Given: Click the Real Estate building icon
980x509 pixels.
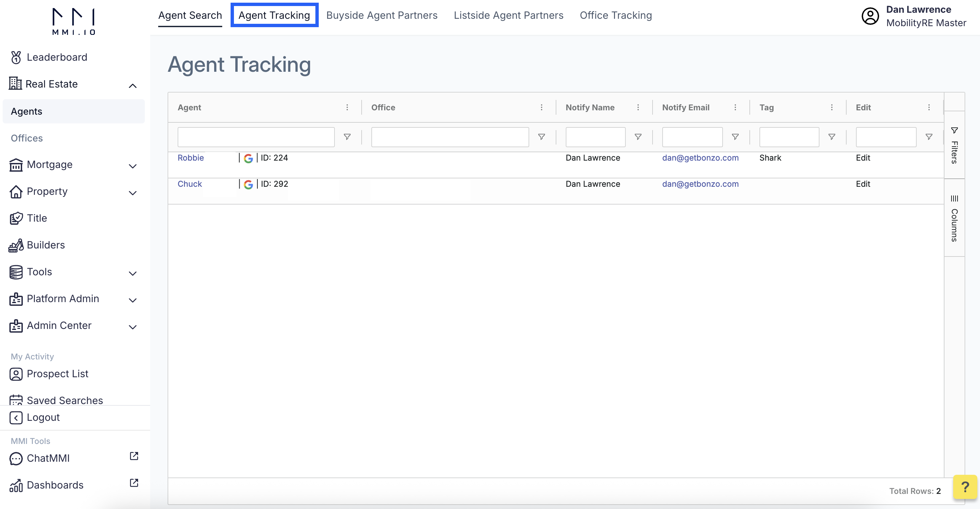Looking at the screenshot, I should coord(15,84).
